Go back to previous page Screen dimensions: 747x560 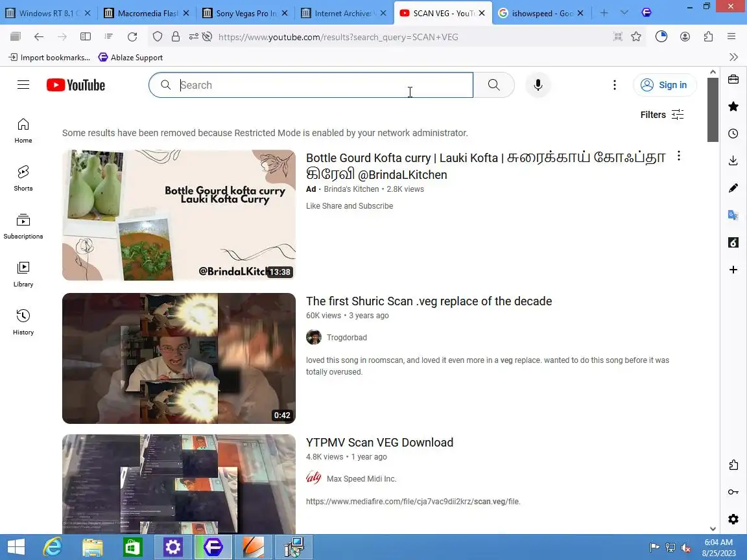pyautogui.click(x=39, y=37)
